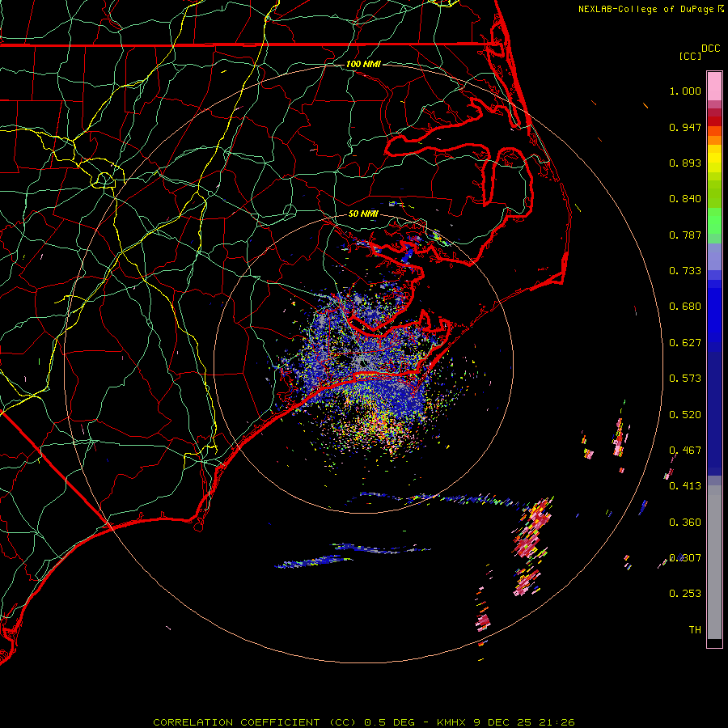Viewport: 728px width, 728px height.
Task: Click the 0.893 scale value
Action: (685, 163)
